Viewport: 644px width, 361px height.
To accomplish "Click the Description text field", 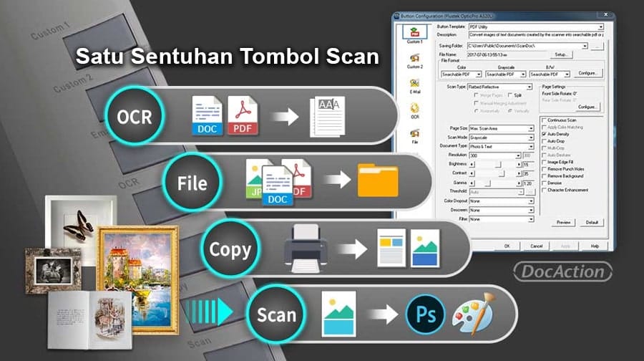I will click(x=536, y=35).
